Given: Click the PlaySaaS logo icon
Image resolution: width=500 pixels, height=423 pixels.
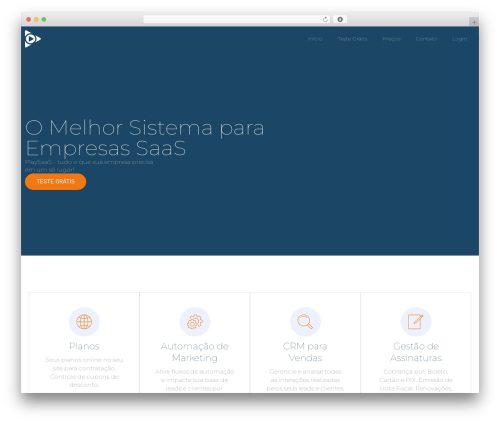Looking at the screenshot, I should 33,39.
